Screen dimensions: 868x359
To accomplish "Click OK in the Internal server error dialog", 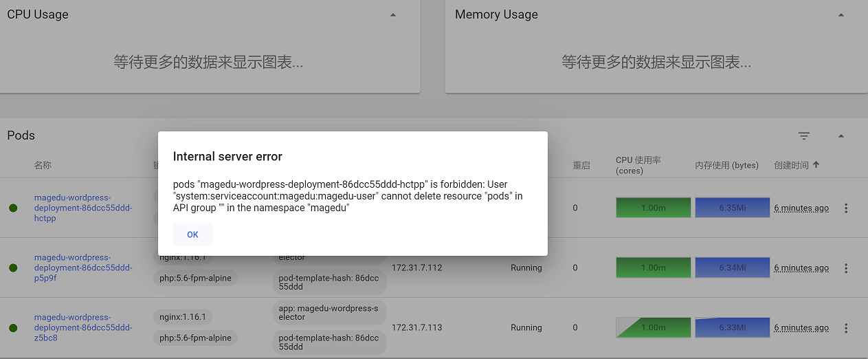I will pos(192,235).
